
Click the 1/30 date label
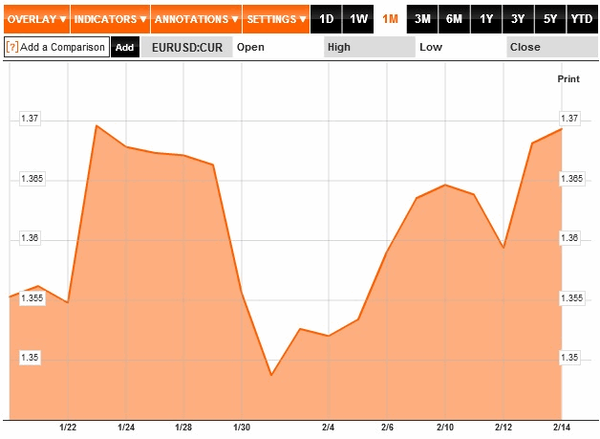(x=241, y=428)
